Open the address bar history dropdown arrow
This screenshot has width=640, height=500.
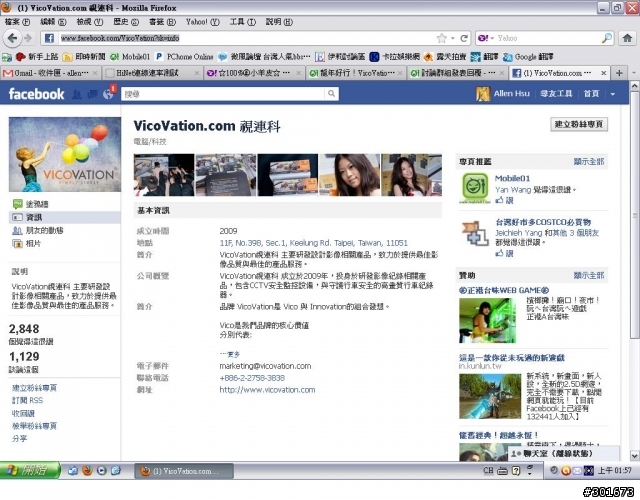[453, 38]
